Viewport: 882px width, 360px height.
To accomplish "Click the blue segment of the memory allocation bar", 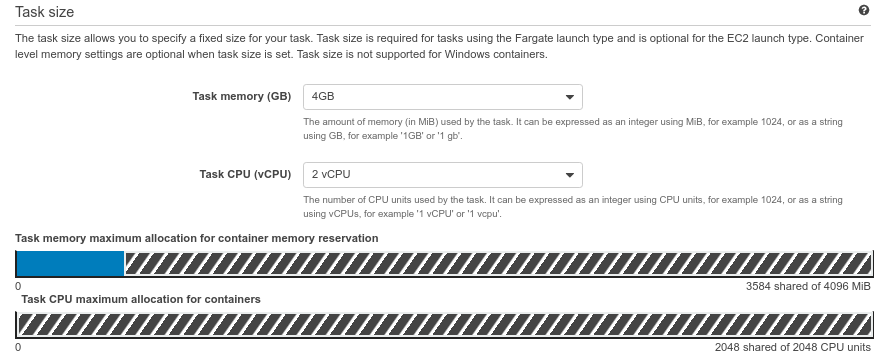I will tap(70, 264).
